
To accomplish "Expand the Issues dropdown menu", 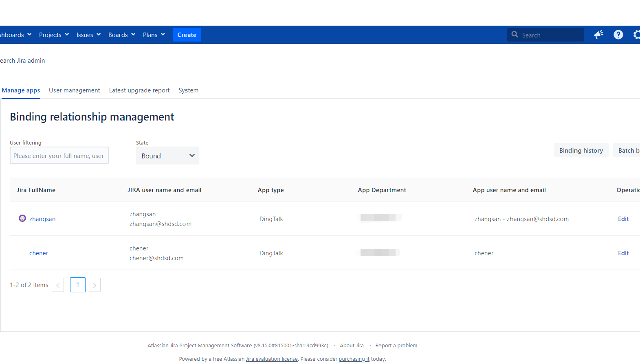I will pyautogui.click(x=88, y=35).
